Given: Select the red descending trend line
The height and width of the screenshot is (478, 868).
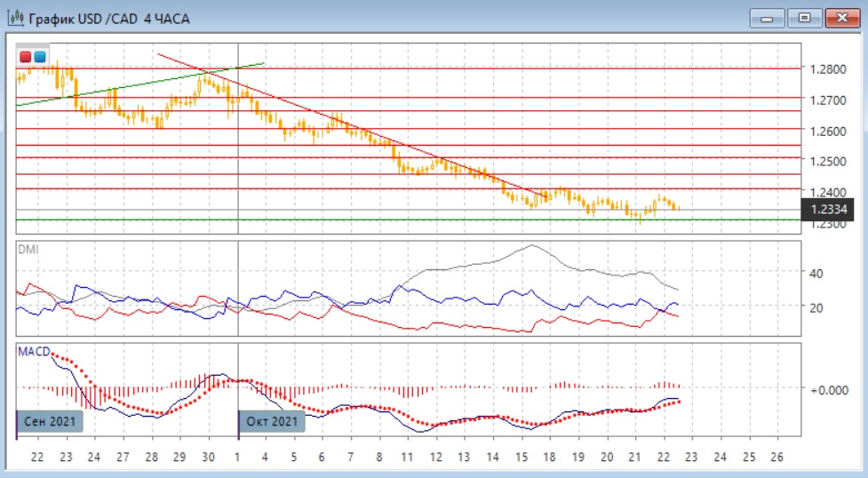Looking at the screenshot, I should [x=355, y=127].
